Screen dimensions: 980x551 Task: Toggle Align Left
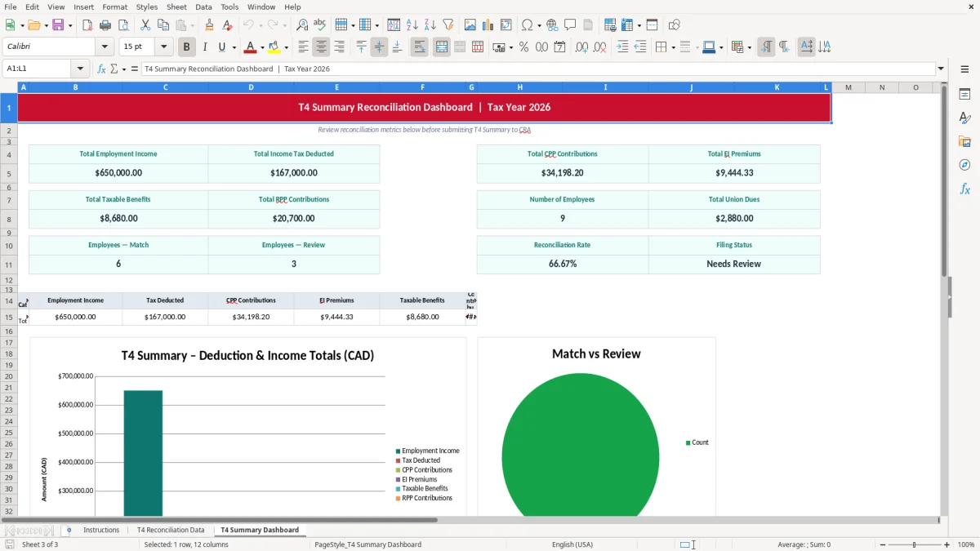pos(304,47)
